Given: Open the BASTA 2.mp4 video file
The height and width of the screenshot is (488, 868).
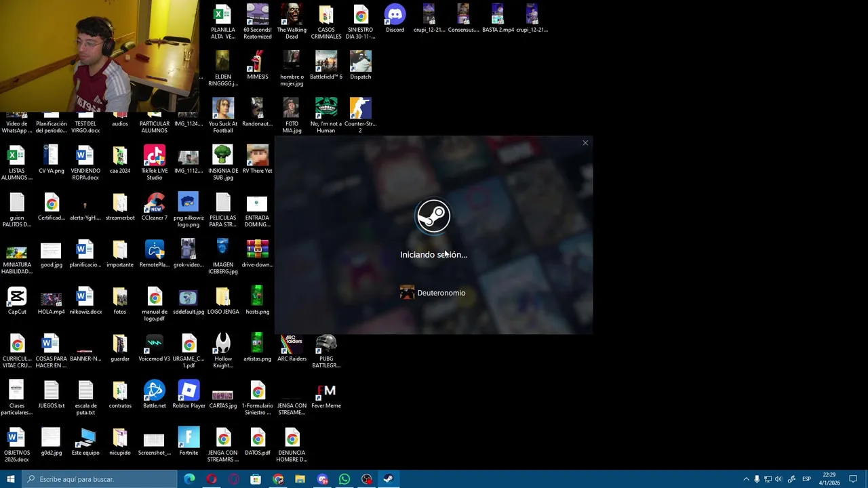Looking at the screenshot, I should point(497,19).
